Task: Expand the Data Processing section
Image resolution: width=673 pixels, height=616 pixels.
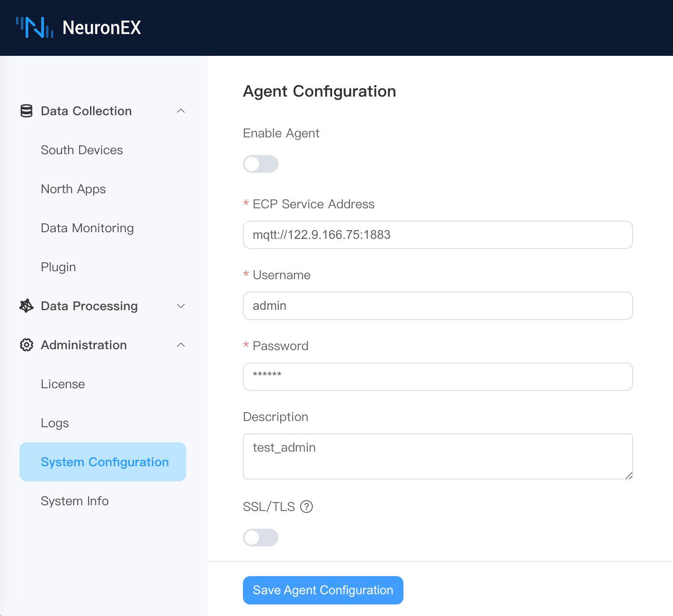Action: (181, 306)
